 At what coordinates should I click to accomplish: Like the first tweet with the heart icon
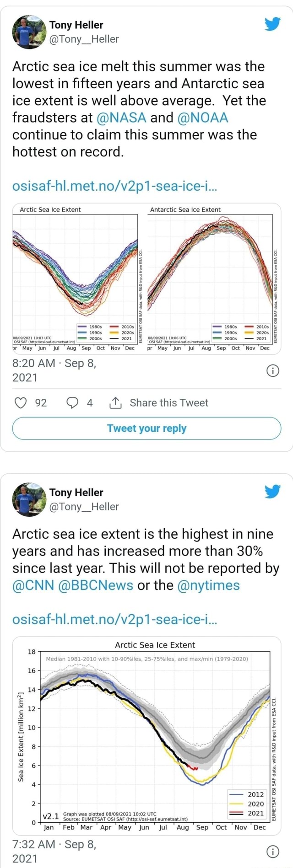20,402
